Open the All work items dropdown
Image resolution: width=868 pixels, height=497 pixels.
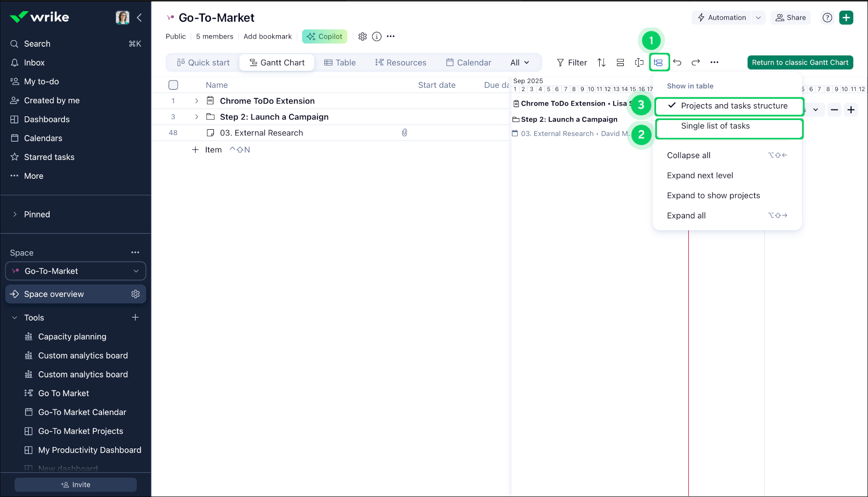coord(519,62)
